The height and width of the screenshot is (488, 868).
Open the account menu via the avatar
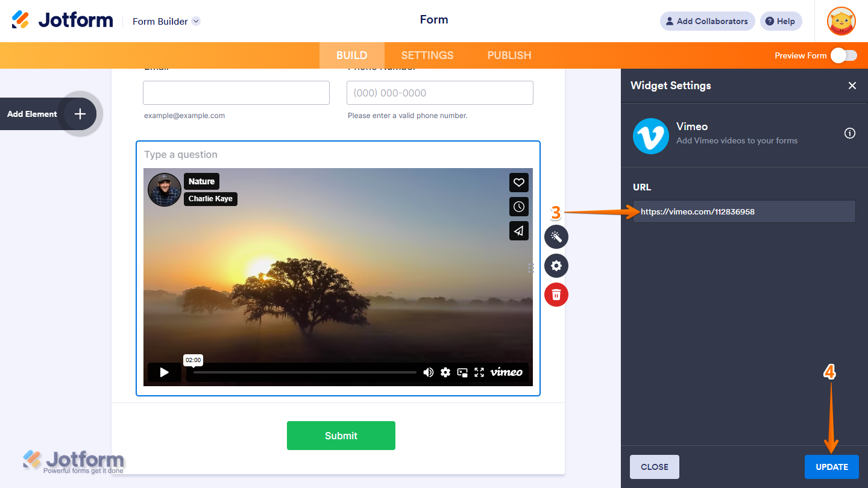[841, 21]
